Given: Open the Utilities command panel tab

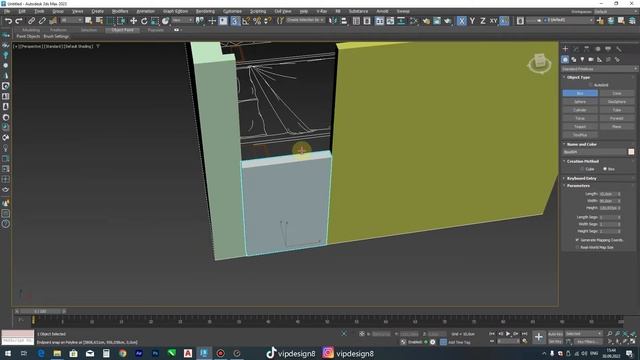Looking at the screenshot, I should (619, 49).
